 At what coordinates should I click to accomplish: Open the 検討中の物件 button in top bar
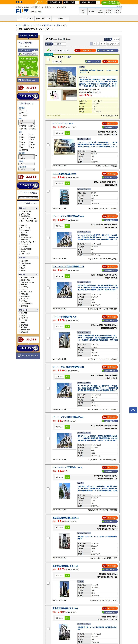point(69,2)
